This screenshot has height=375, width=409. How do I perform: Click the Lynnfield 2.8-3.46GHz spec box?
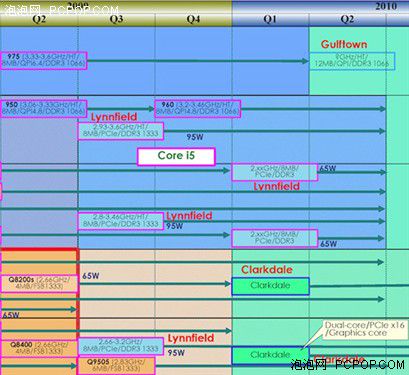[121, 221]
